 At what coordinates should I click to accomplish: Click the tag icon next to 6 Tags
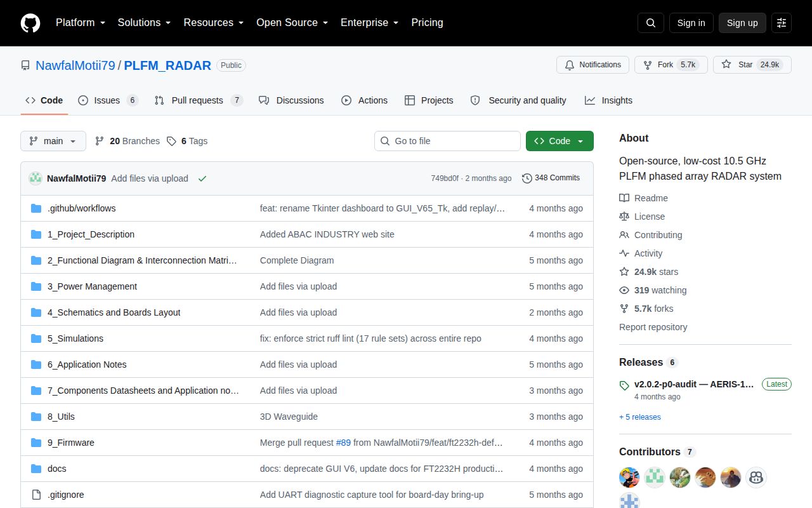pyautogui.click(x=171, y=141)
